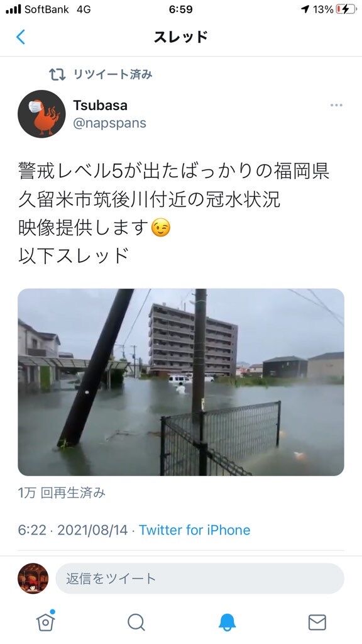This screenshot has width=362, height=644.
Task: Open the Tsubasa display name
Action: pos(100,105)
